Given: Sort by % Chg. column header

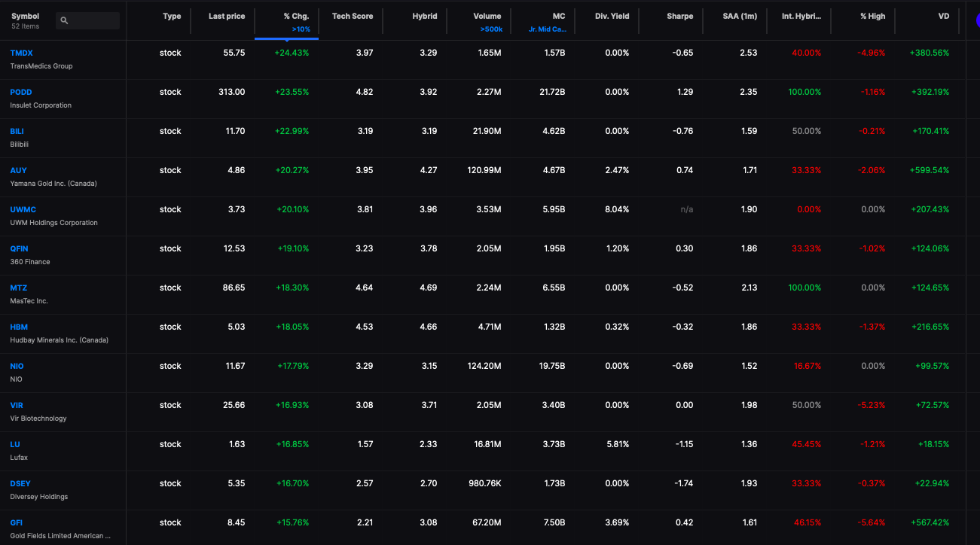Looking at the screenshot, I should [296, 16].
